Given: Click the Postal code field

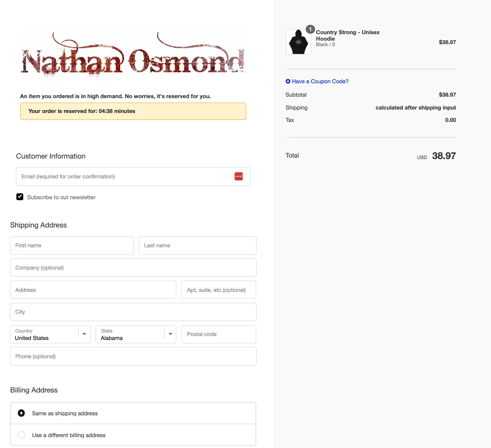Looking at the screenshot, I should (x=218, y=335).
